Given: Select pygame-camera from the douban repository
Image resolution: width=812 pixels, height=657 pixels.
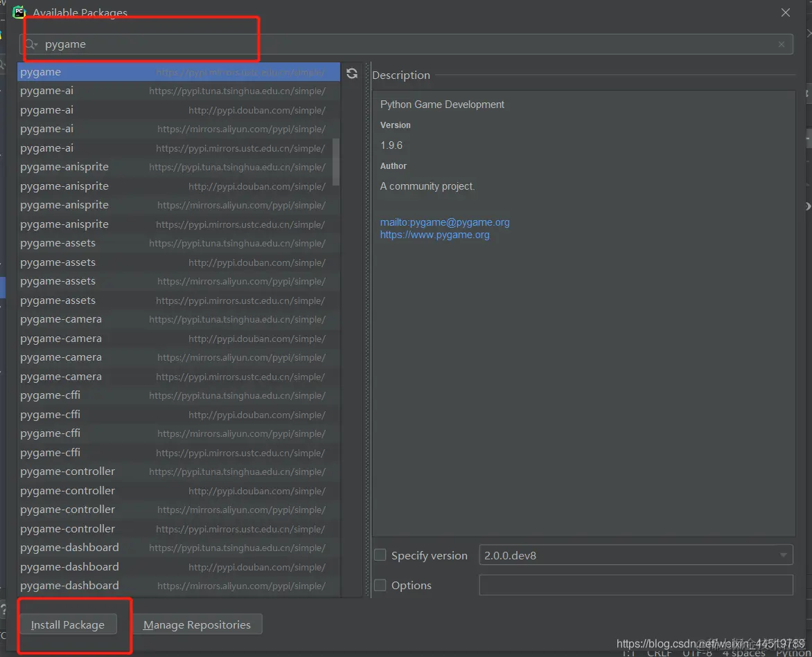Looking at the screenshot, I should (x=179, y=339).
